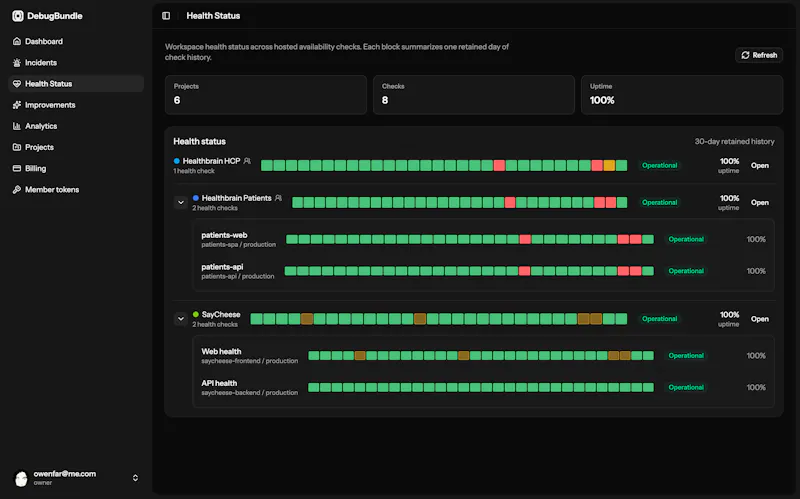Viewport: 800px width, 499px height.
Task: Toggle the sidebar panel icon
Action: 166,16
